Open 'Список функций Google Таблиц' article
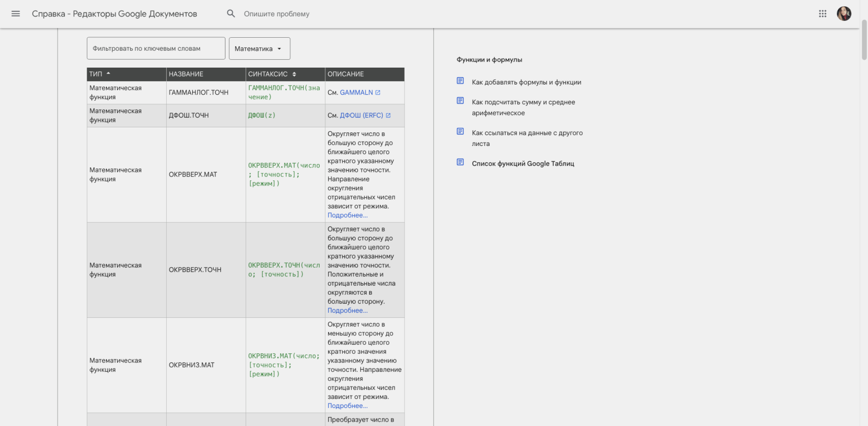The width and height of the screenshot is (868, 426). coord(522,163)
